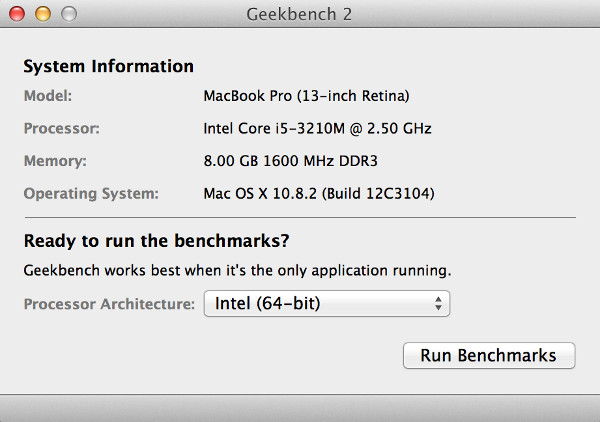
Task: Click the Geekbench 2 window title
Action: coord(298,15)
